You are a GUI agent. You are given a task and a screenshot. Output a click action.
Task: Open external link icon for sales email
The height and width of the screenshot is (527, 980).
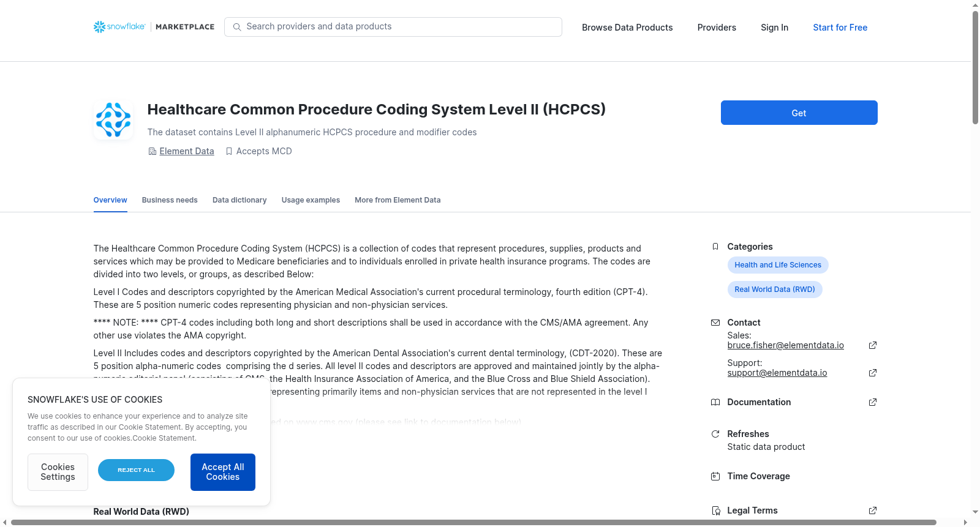coord(873,345)
